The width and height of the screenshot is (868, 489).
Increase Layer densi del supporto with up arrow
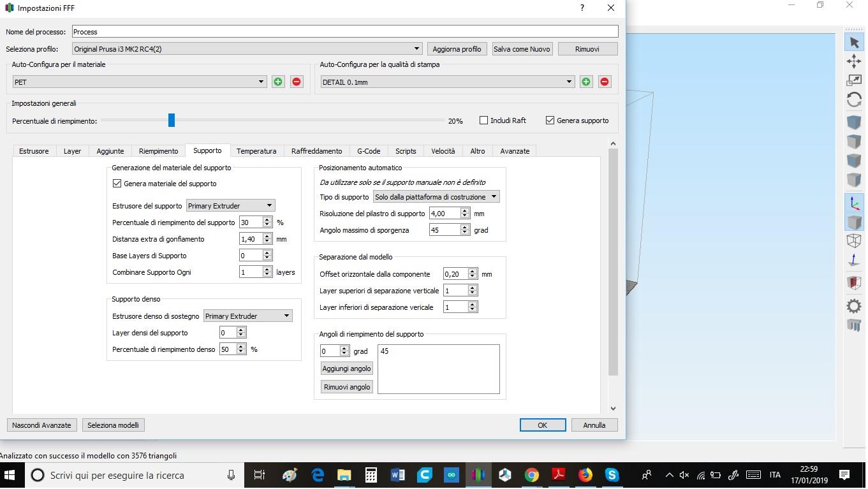point(241,330)
